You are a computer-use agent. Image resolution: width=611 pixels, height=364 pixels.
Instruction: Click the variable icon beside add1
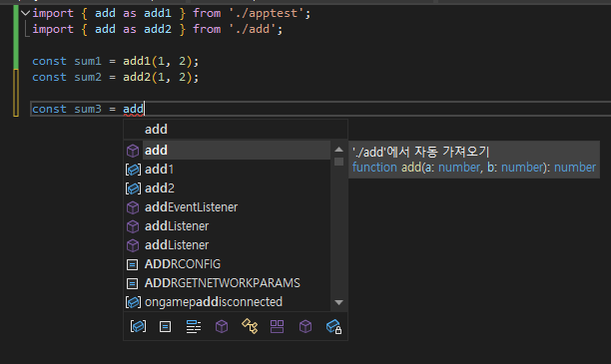[x=133, y=170]
